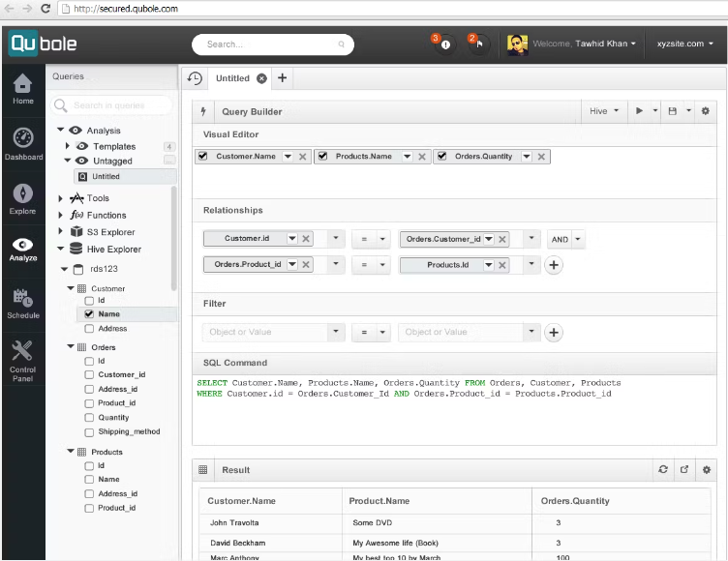
Task: Collapse the Orders table node
Action: (x=71, y=346)
